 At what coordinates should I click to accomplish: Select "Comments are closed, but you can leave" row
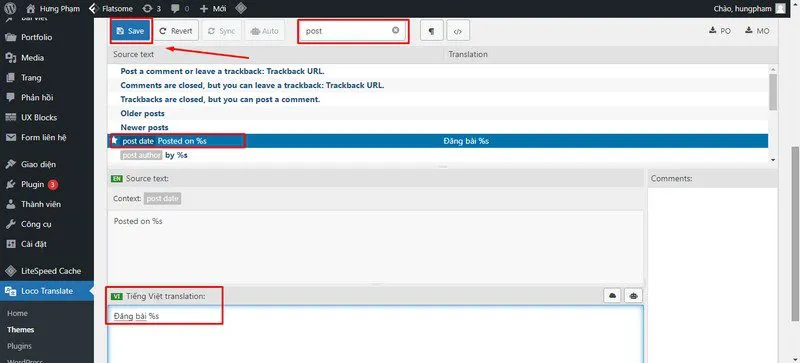(437, 85)
